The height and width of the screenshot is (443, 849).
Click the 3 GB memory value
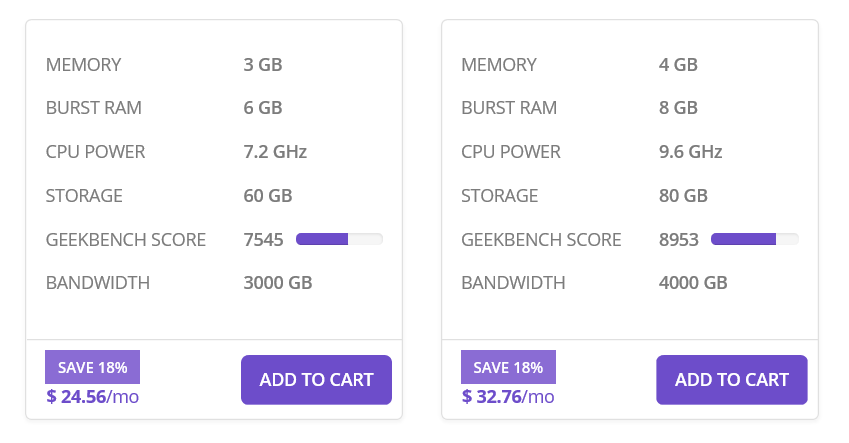(x=263, y=64)
